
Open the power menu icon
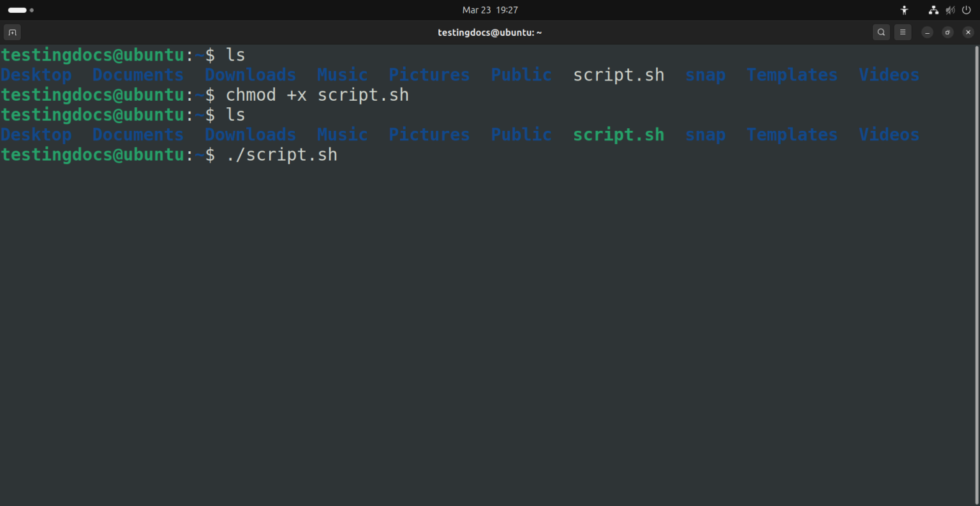tap(966, 10)
